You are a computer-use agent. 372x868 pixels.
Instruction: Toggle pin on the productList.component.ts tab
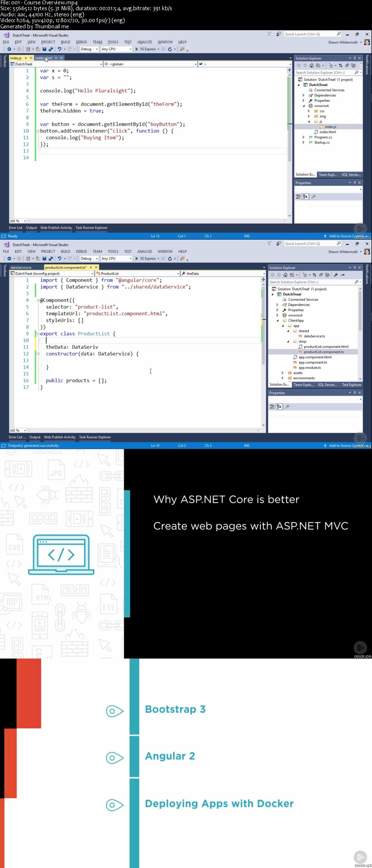(91, 267)
